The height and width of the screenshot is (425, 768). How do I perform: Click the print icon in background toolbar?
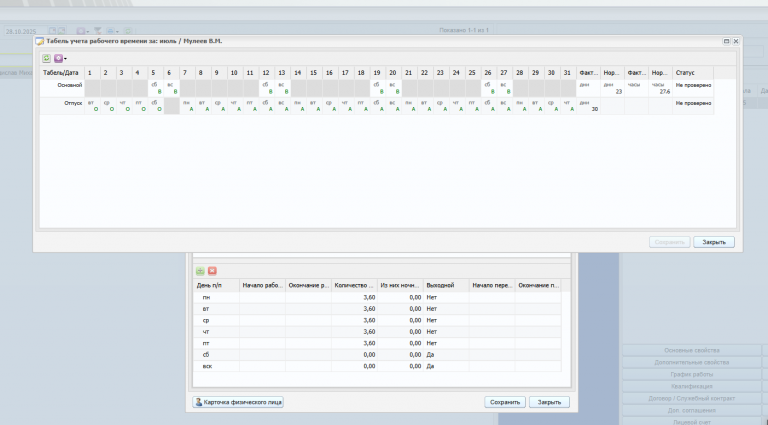tap(110, 31)
